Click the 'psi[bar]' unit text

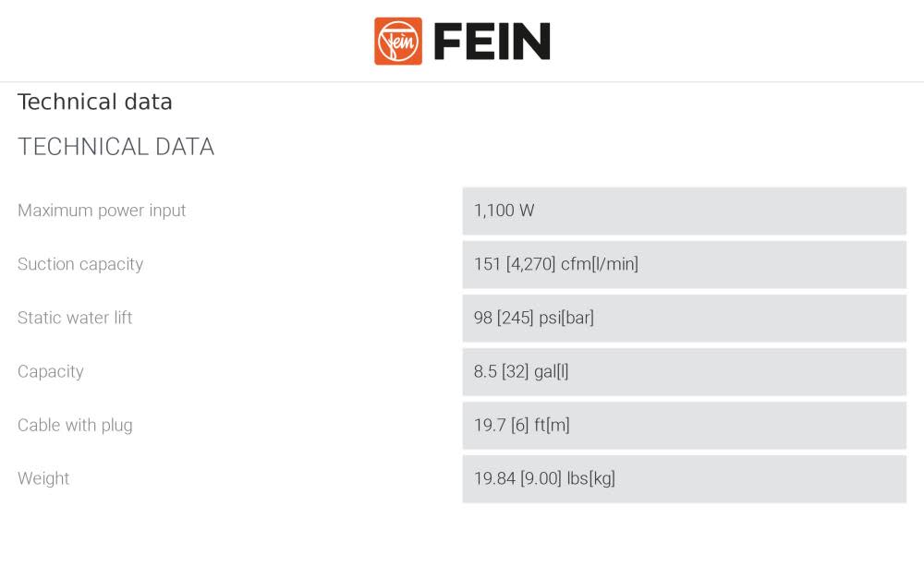(566, 318)
